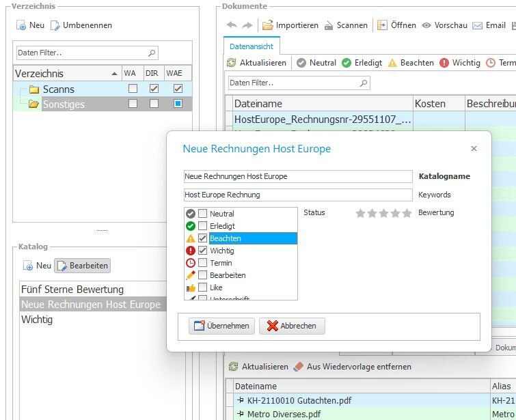Image resolution: width=516 pixels, height=420 pixels.
Task: Click Daten Filter field in Dokumente
Action: click(299, 83)
